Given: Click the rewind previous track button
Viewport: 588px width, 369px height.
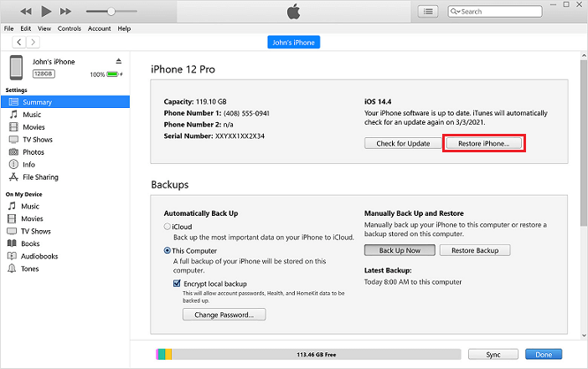Looking at the screenshot, I should tap(25, 12).
